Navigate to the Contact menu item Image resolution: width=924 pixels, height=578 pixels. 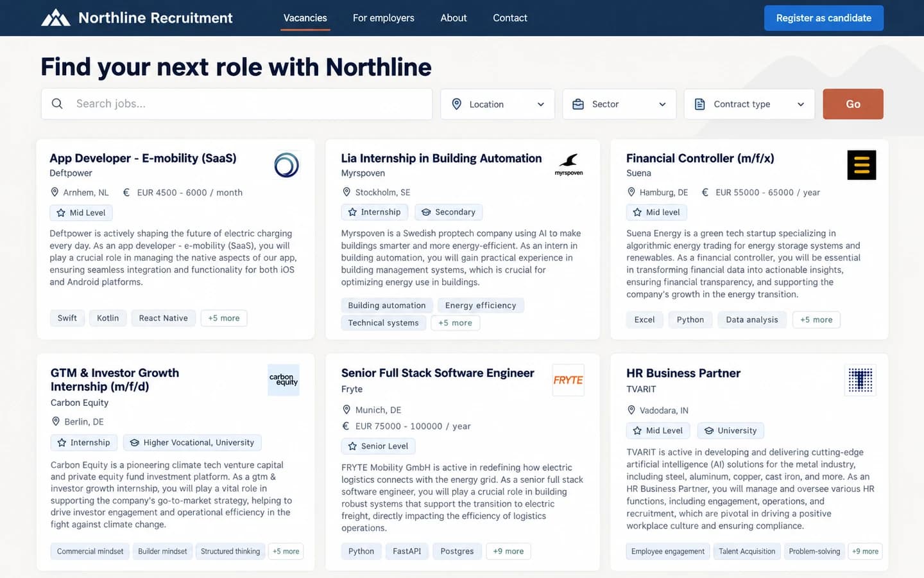(x=510, y=18)
